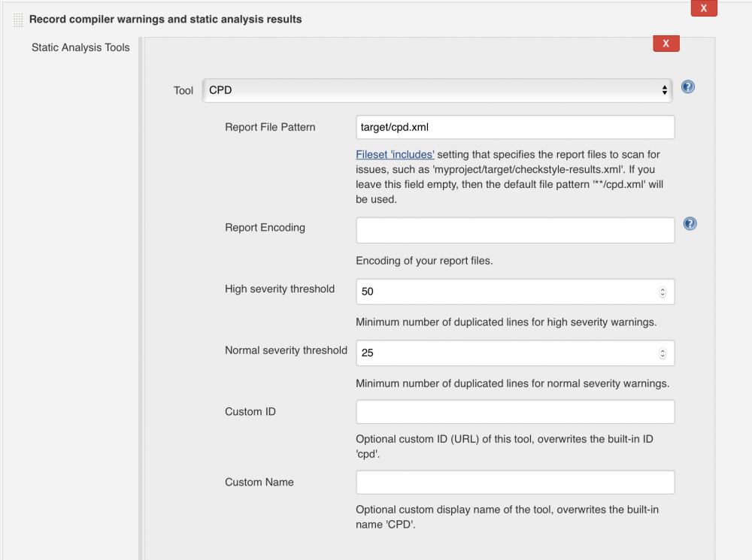Decrement the Normal severity threshold value

[663, 356]
